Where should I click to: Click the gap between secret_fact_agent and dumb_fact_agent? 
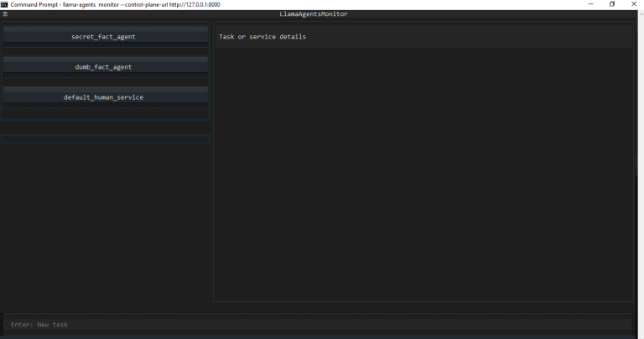click(104, 51)
